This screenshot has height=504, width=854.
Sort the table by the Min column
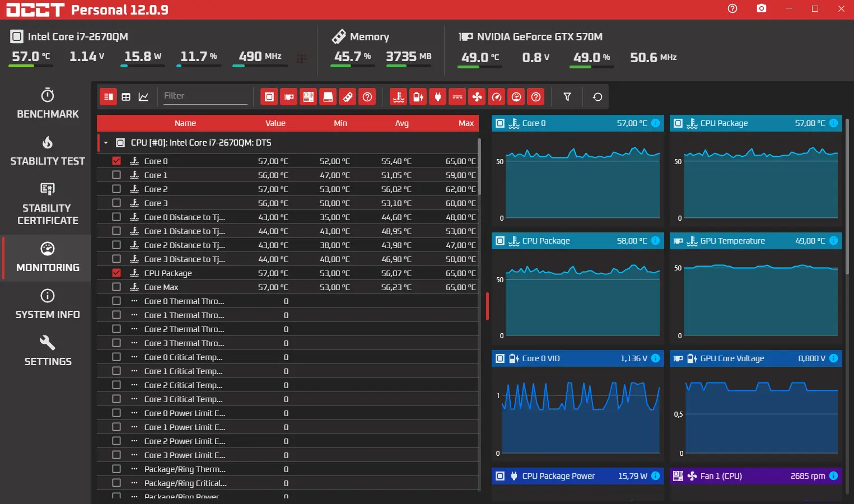tap(340, 123)
